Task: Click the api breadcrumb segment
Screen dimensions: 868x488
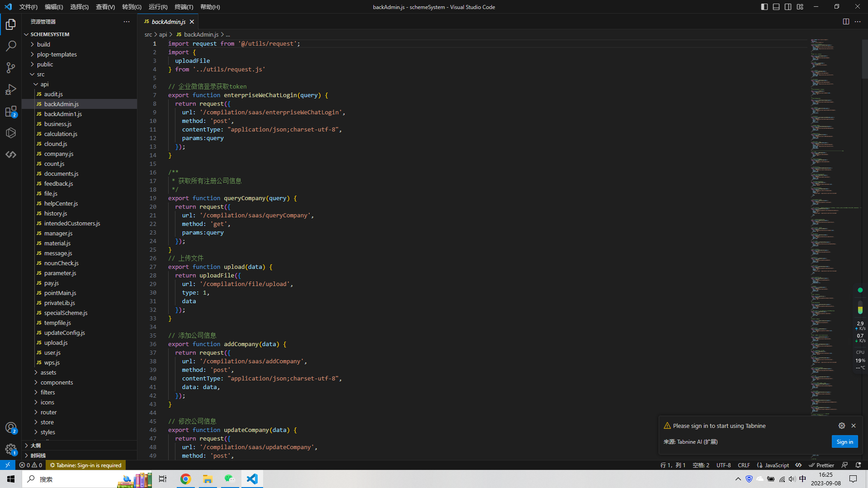Action: (163, 34)
